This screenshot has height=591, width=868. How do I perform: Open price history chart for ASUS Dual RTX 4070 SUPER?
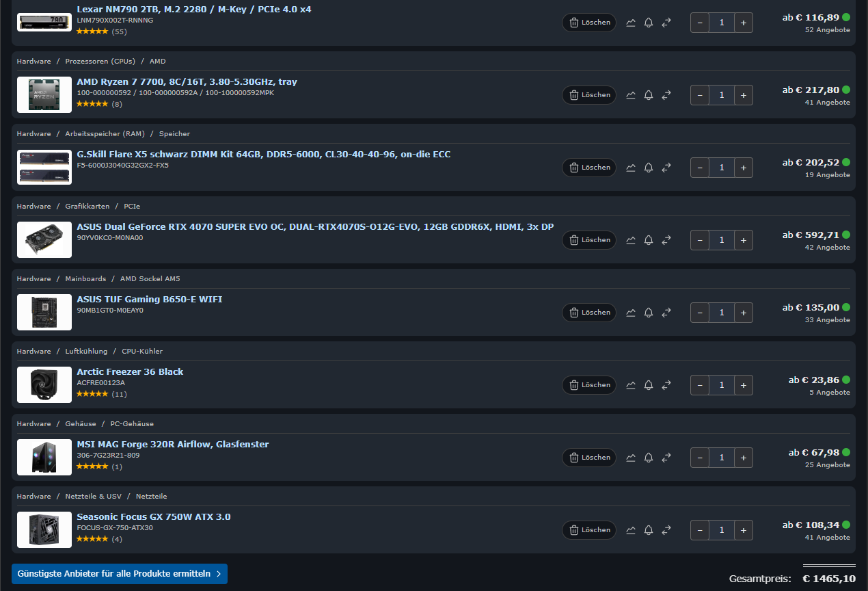pyautogui.click(x=631, y=240)
